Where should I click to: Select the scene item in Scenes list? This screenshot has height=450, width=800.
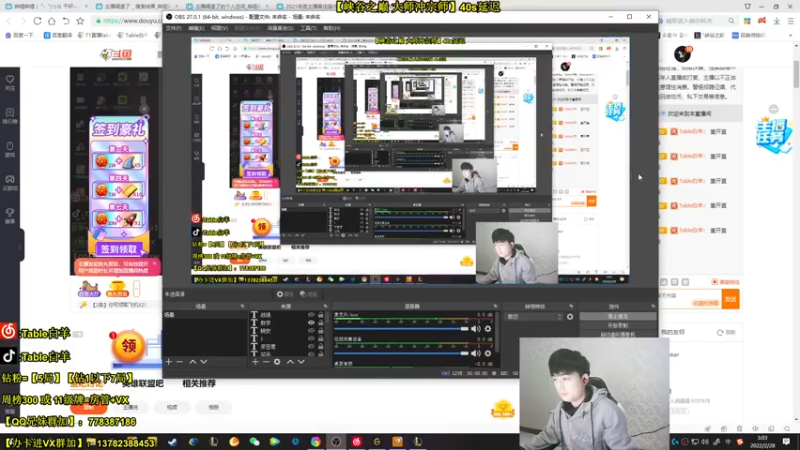coord(205,315)
